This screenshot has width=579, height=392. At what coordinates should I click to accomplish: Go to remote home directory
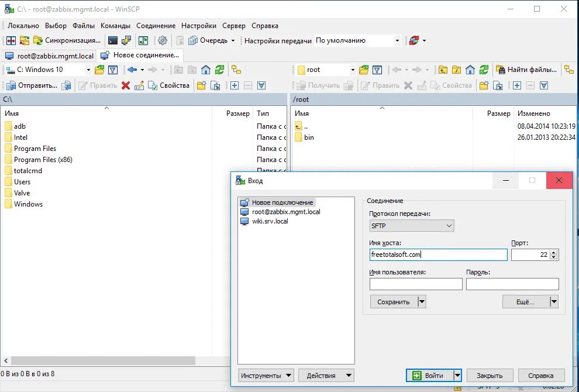pos(470,70)
